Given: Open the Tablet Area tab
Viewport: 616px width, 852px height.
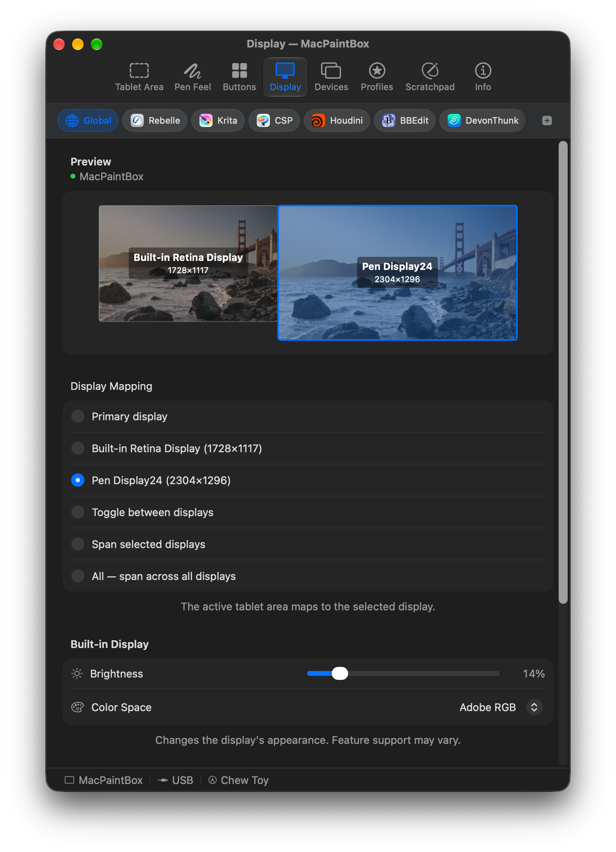Looking at the screenshot, I should coord(139,77).
